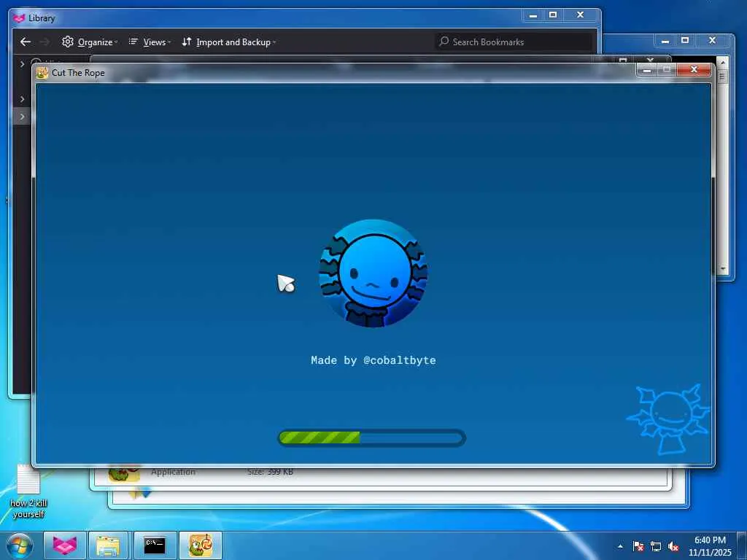Minimize the Cut The Rope window

pos(646,70)
